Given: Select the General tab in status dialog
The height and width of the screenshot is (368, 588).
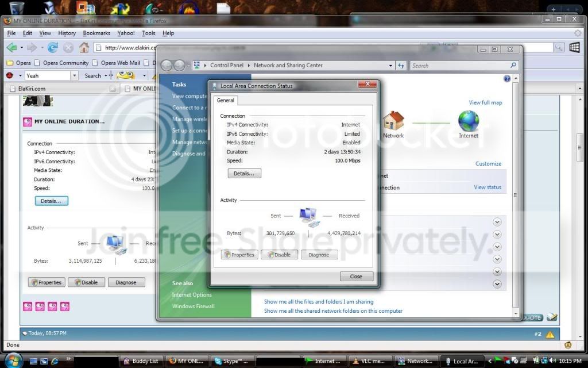Looking at the screenshot, I should (225, 100).
